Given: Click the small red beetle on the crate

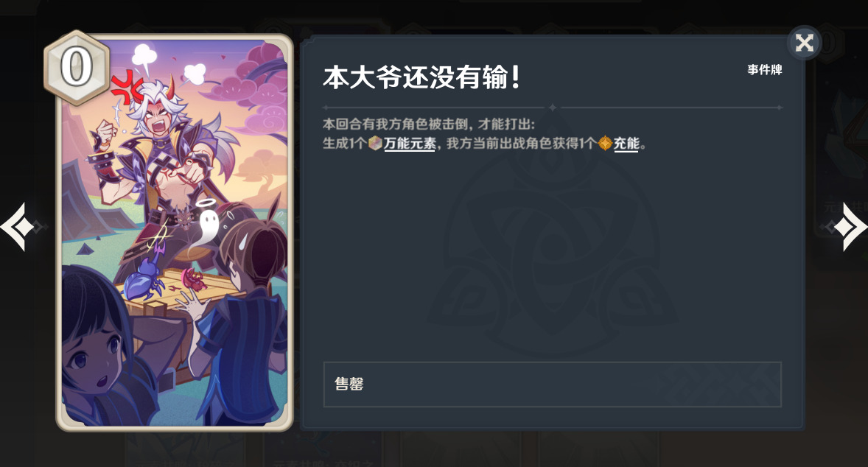Looking at the screenshot, I should tap(197, 280).
